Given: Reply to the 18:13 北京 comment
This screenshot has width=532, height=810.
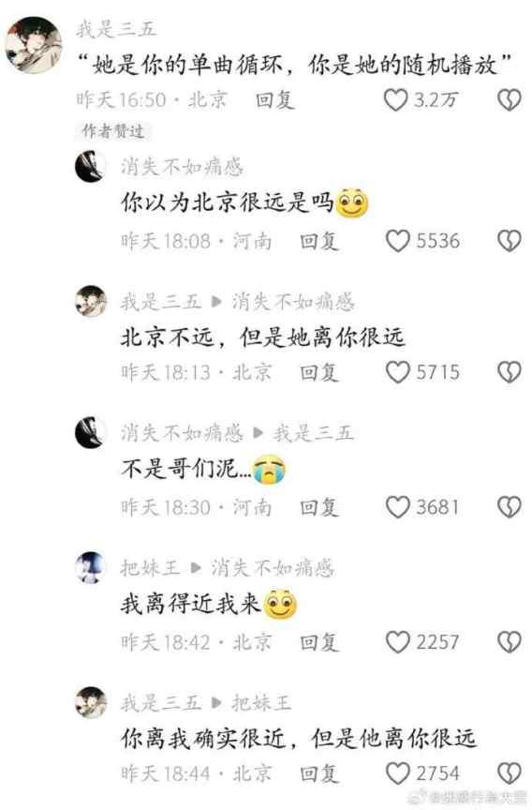Looking at the screenshot, I should [x=319, y=372].
